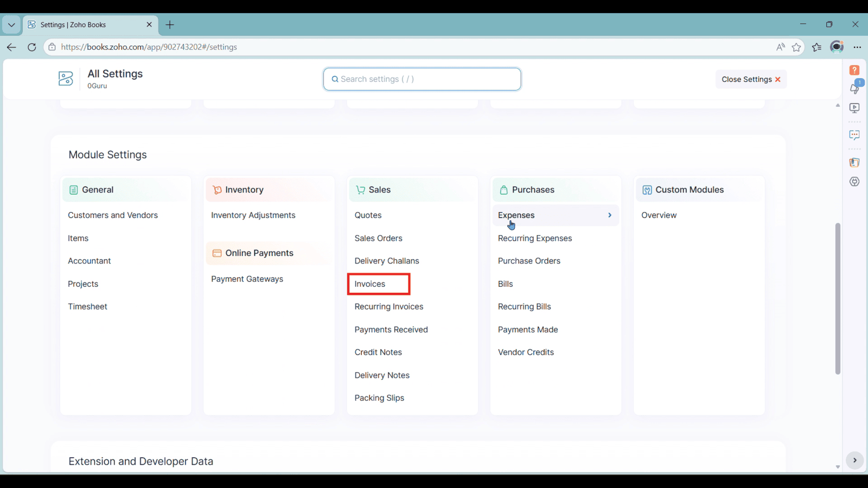Click the Zoho Books logo beside All Settings
The width and height of the screenshot is (868, 488).
66,79
